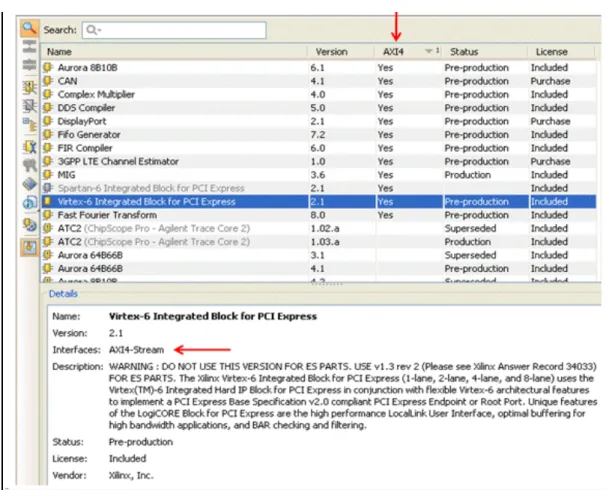Viewport: 606px width, 490px height.
Task: Click the Yes AXI4 cell for Fifo Generator
Action: [x=385, y=134]
